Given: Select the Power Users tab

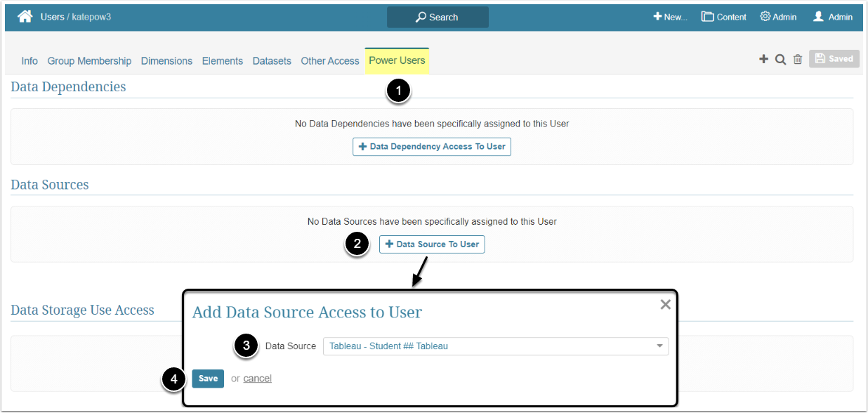Looking at the screenshot, I should coord(397,60).
